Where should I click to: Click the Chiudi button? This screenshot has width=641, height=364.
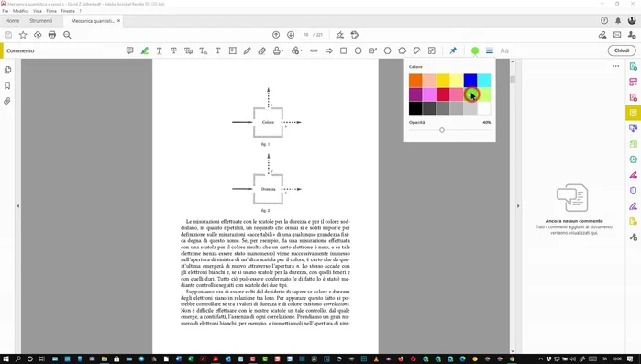pyautogui.click(x=622, y=50)
